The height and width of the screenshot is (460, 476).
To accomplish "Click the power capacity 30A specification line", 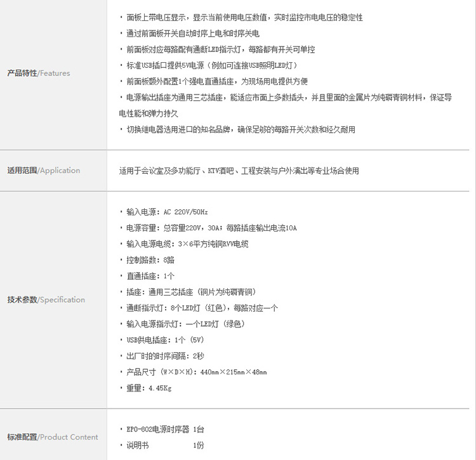I will [208, 228].
